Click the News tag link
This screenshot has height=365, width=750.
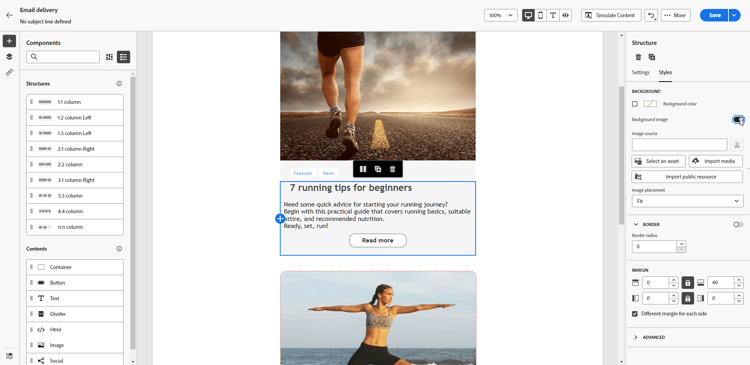[329, 173]
